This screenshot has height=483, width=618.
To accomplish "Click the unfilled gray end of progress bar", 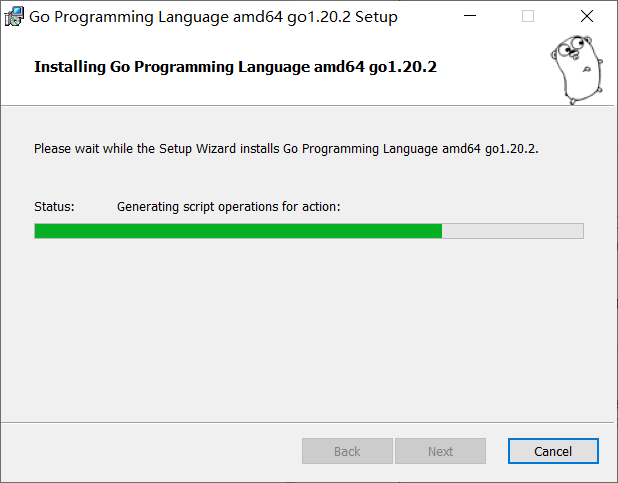I will (x=512, y=231).
